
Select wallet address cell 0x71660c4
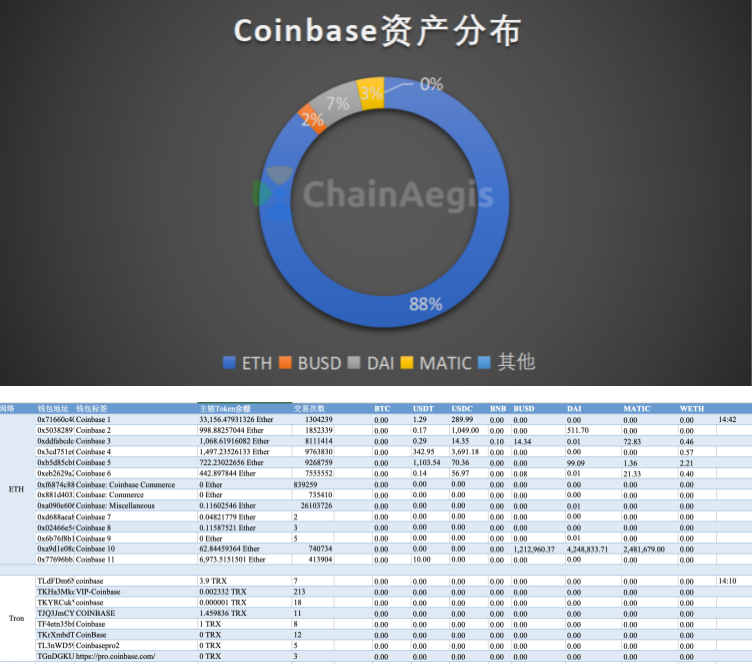tap(55, 419)
